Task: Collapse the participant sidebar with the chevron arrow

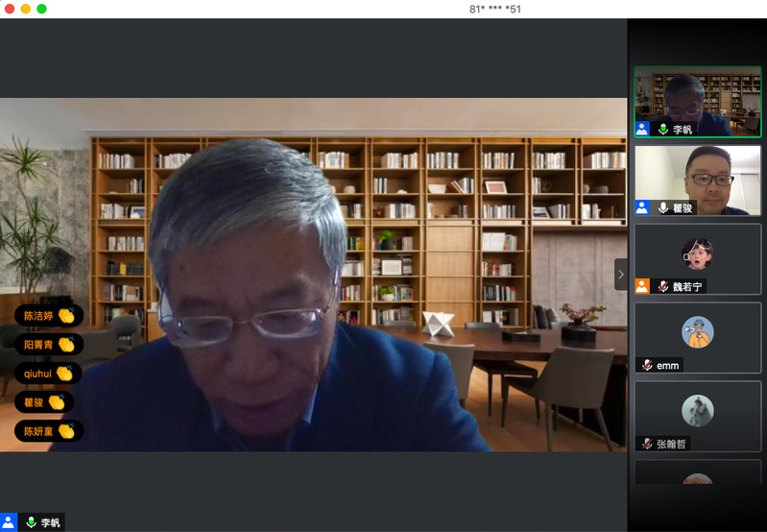Action: pos(620,275)
